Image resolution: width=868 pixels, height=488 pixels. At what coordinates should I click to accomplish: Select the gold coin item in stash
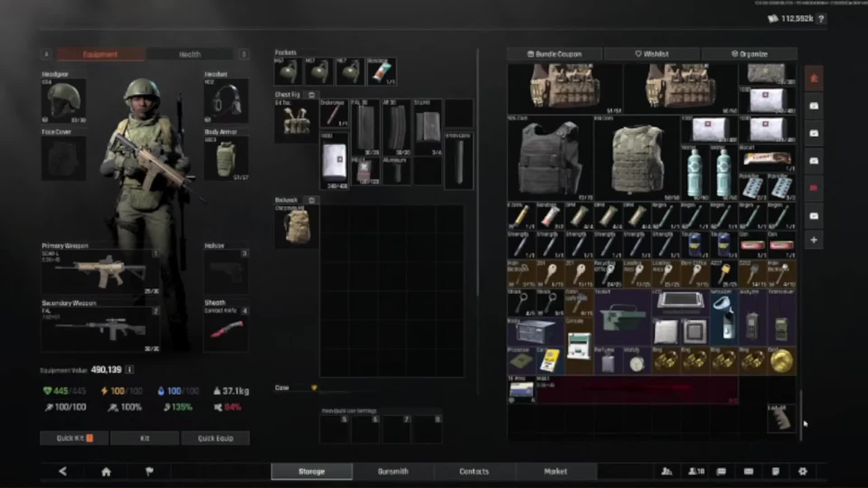coord(782,361)
